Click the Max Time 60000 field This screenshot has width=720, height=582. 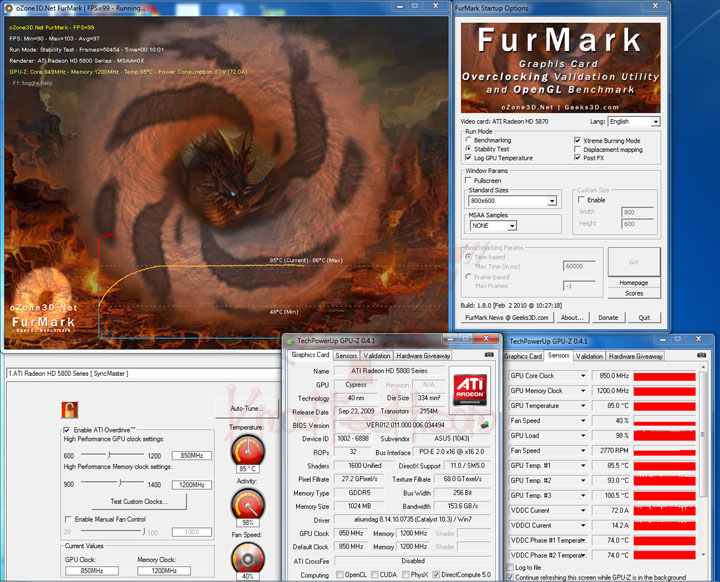pyautogui.click(x=579, y=266)
